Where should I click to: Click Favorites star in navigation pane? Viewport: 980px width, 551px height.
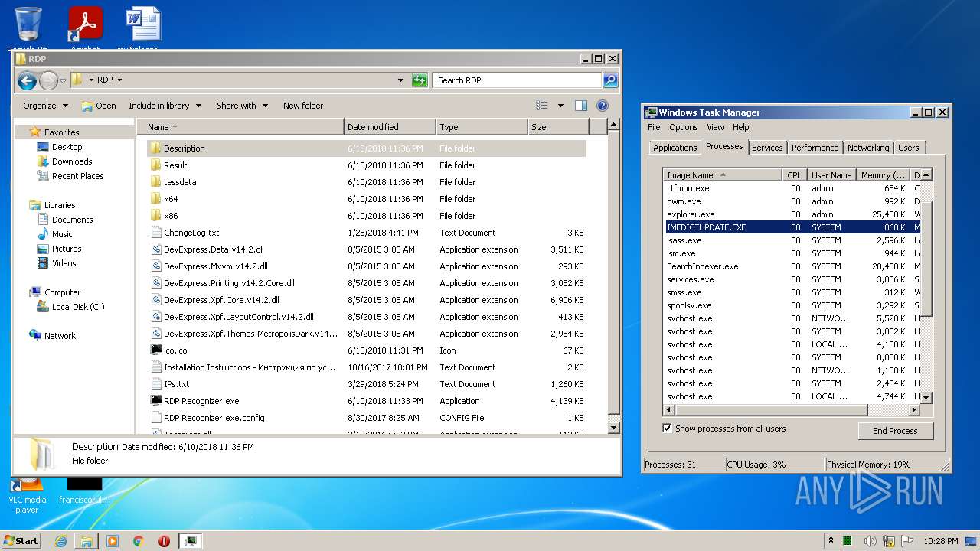tap(34, 132)
